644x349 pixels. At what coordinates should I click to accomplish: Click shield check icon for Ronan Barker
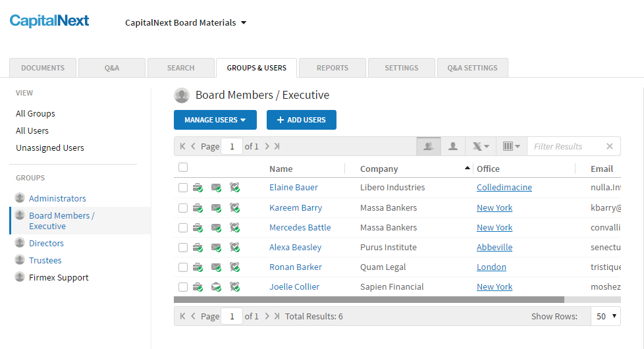click(x=234, y=267)
